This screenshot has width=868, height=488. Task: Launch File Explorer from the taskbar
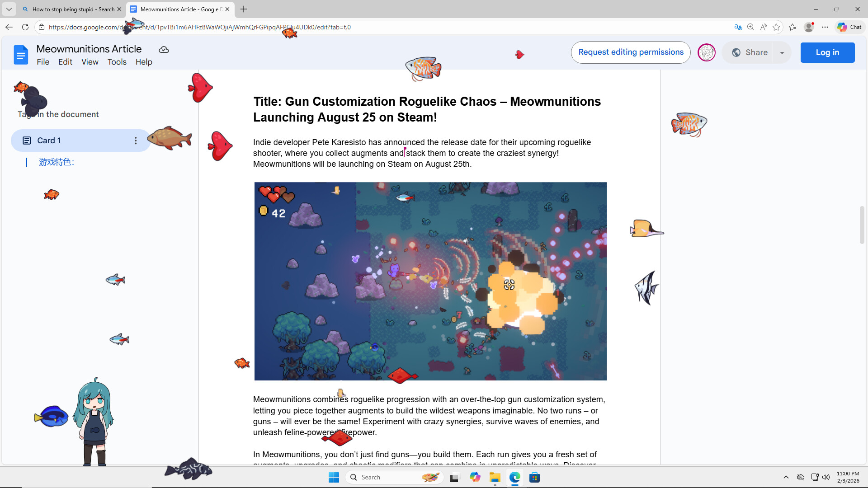pyautogui.click(x=495, y=477)
